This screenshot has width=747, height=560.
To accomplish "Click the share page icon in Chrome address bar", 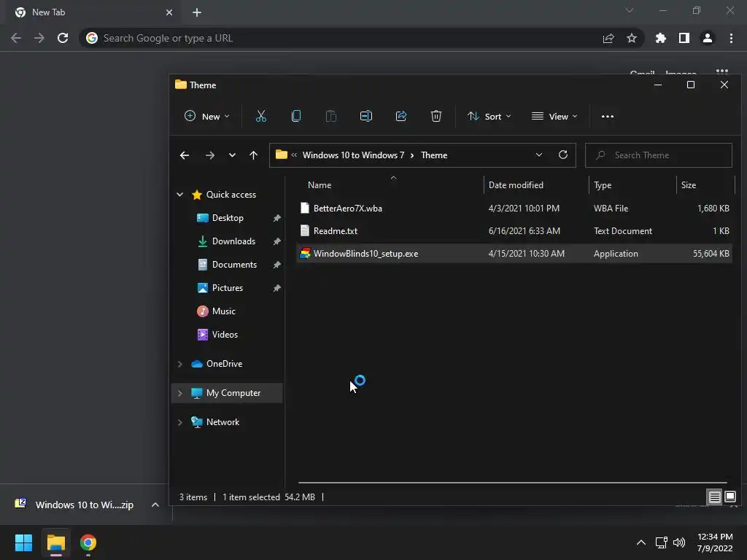I will [x=608, y=38].
